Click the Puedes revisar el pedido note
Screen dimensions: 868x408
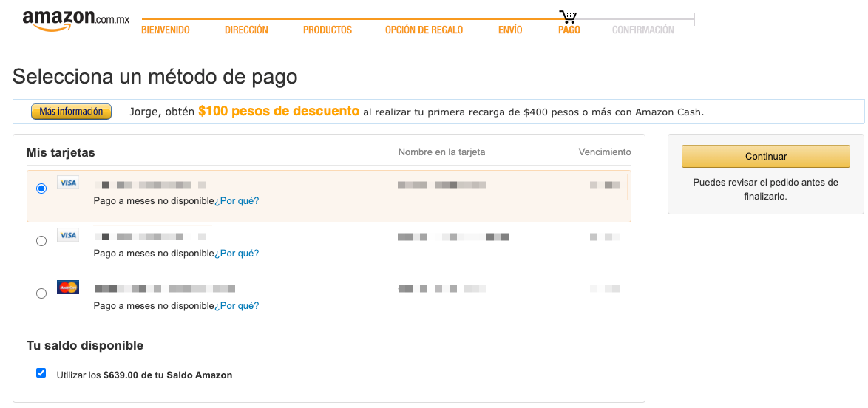coord(765,188)
